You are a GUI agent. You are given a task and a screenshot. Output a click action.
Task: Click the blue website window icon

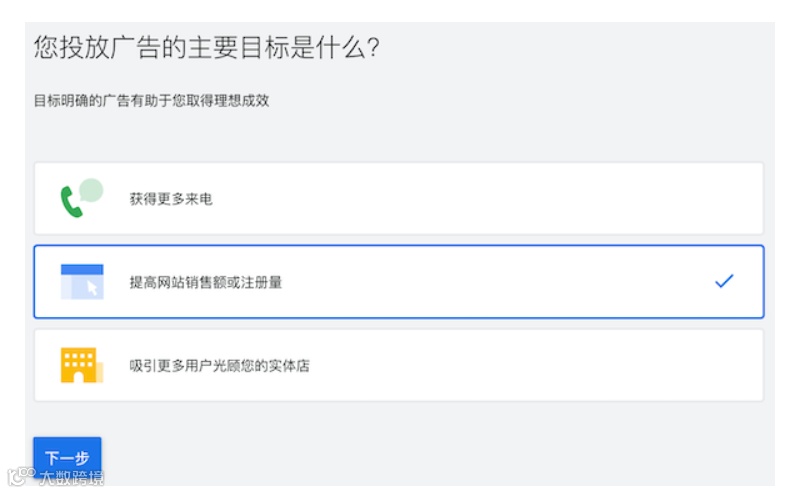[81, 282]
